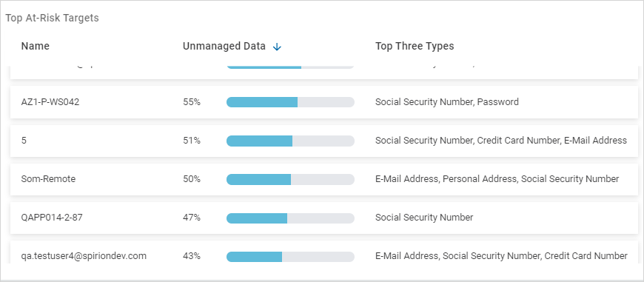Click the Unmanaged Data column header
The height and width of the screenshot is (282, 644).
click(224, 46)
